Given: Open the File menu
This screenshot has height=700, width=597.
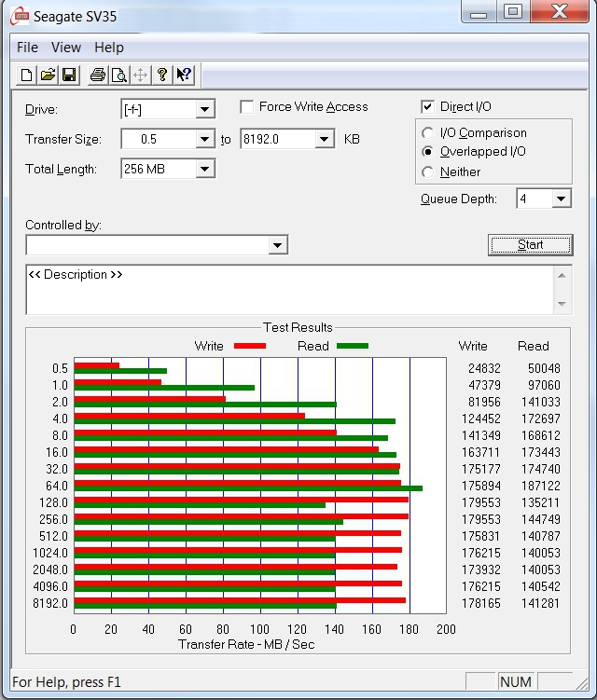Looking at the screenshot, I should (27, 48).
